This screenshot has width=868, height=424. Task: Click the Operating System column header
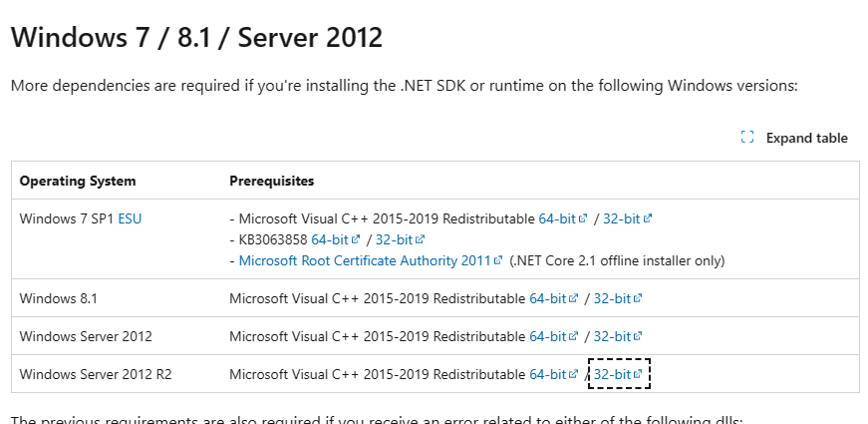78,181
